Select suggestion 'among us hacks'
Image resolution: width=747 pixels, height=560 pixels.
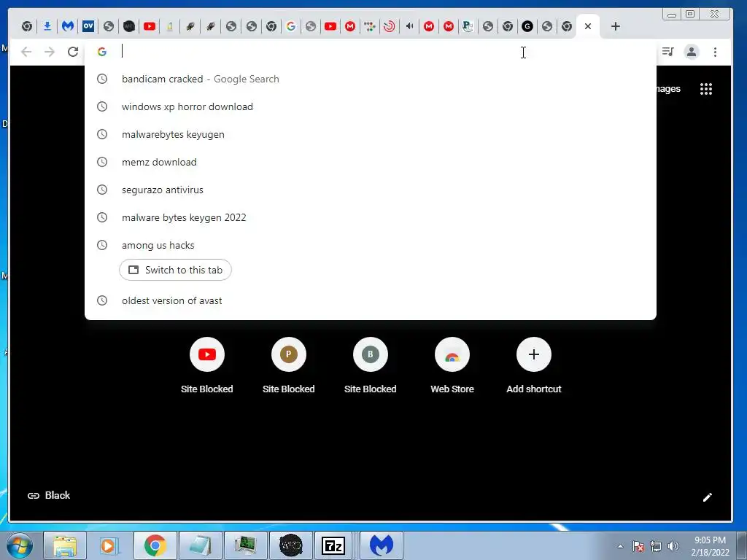tap(370, 245)
